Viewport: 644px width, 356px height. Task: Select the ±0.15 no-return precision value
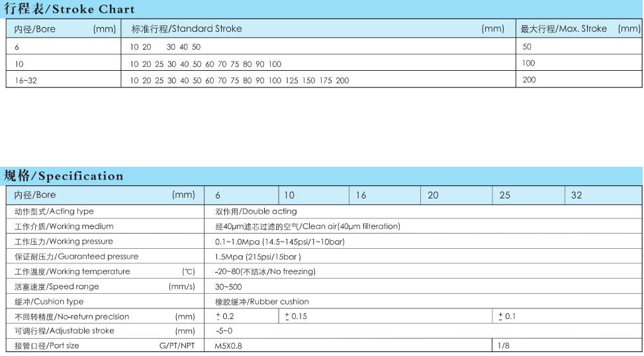(x=296, y=317)
